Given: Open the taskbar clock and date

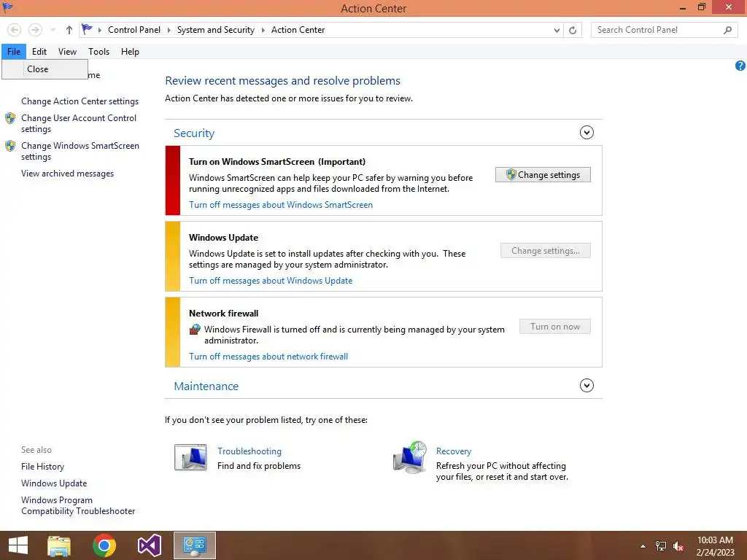Looking at the screenshot, I should click(715, 546).
